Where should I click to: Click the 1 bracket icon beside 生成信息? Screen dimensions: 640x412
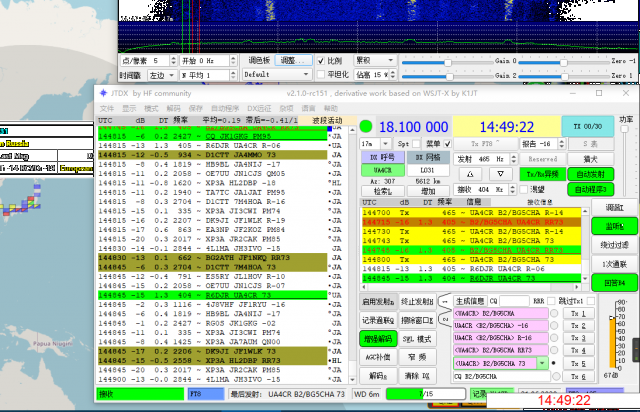tap(444, 302)
